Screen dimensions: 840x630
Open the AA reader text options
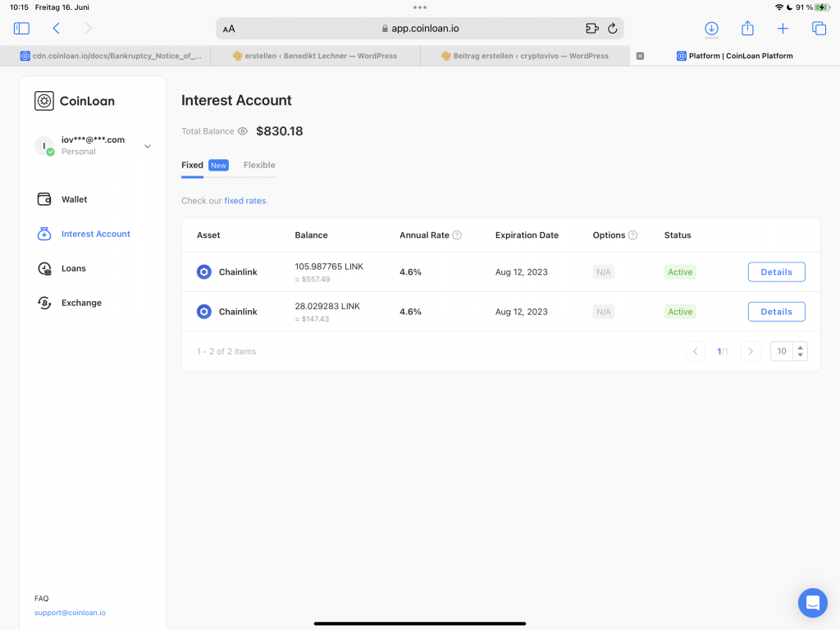[x=229, y=29]
